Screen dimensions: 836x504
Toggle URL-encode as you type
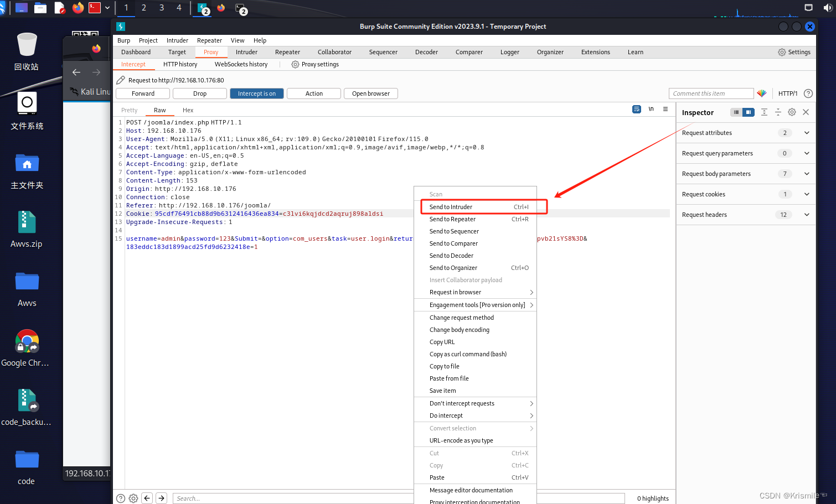click(476, 440)
